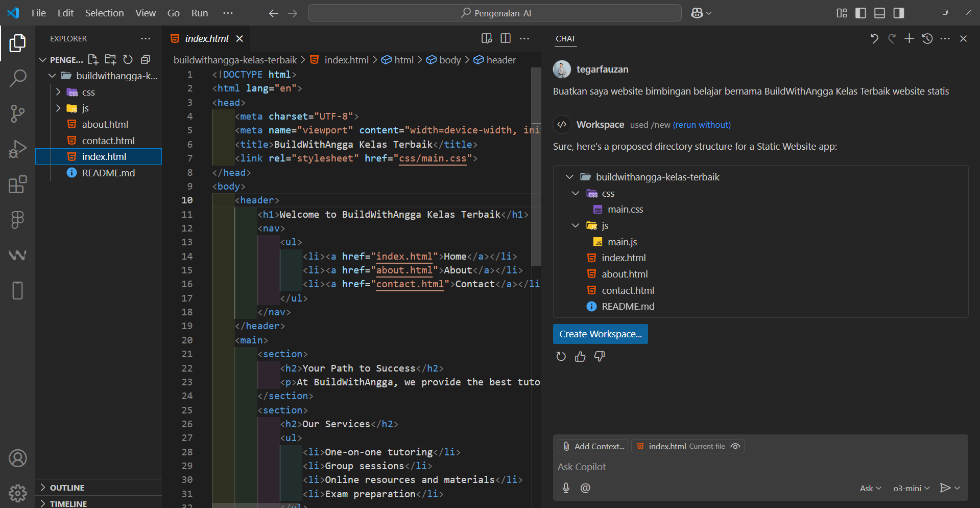Expand the css folder in Explorer

coord(58,92)
